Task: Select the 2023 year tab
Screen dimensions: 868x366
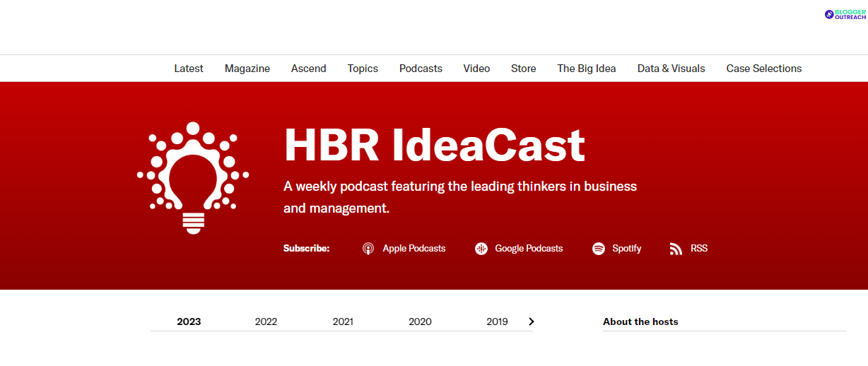Action: click(x=189, y=321)
